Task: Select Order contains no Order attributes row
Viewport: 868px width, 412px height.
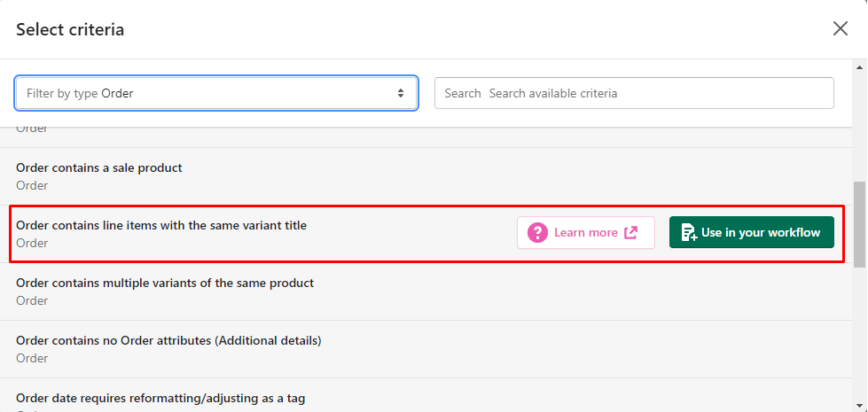Action: click(426, 349)
